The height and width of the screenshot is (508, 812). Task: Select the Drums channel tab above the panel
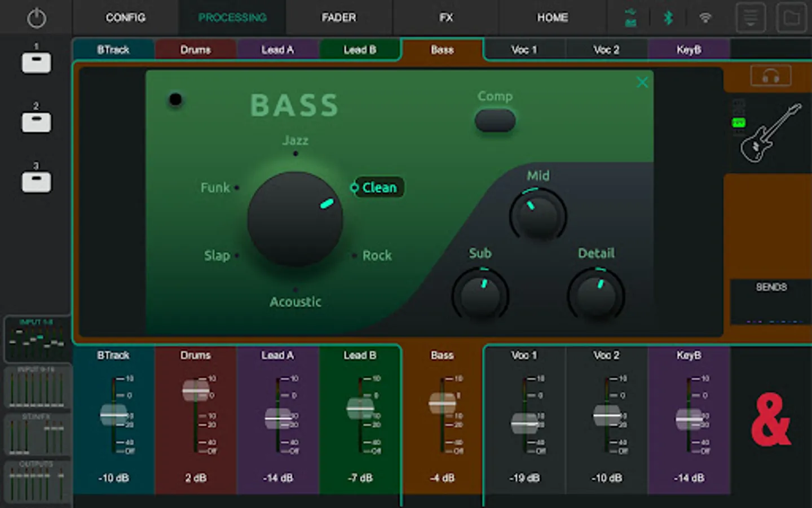[196, 50]
